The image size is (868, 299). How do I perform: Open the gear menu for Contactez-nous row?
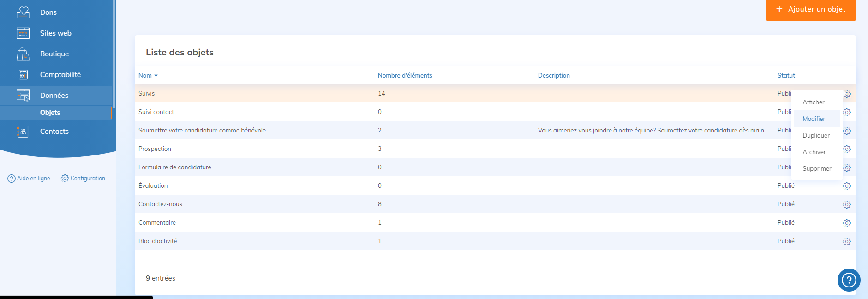(x=846, y=204)
